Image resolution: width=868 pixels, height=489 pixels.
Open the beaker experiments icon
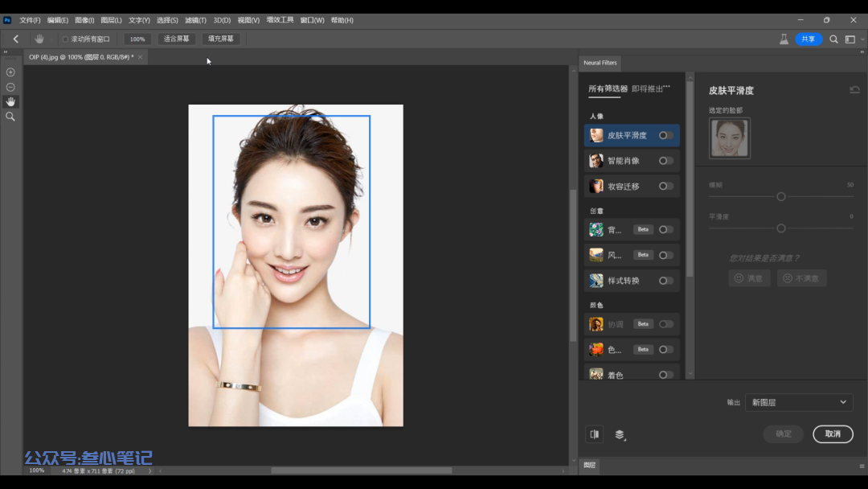(x=784, y=39)
